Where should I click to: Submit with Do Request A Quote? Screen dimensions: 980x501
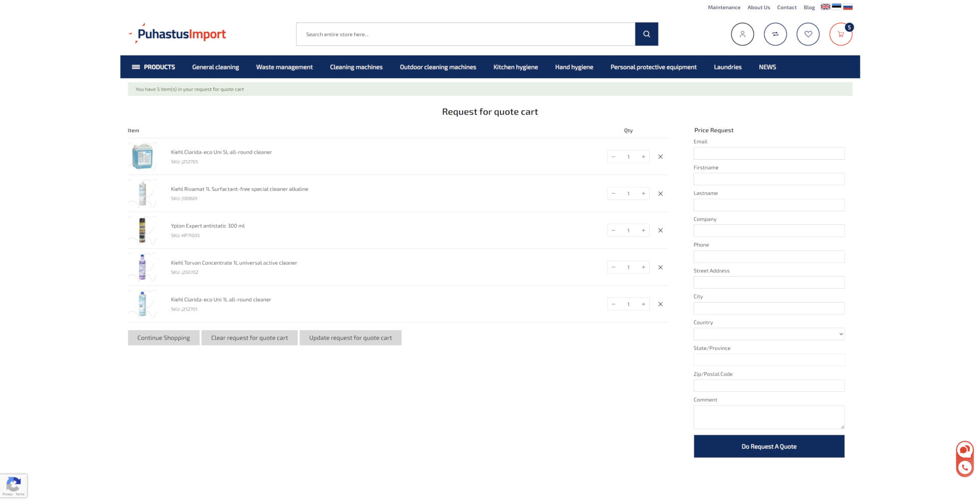coord(769,446)
